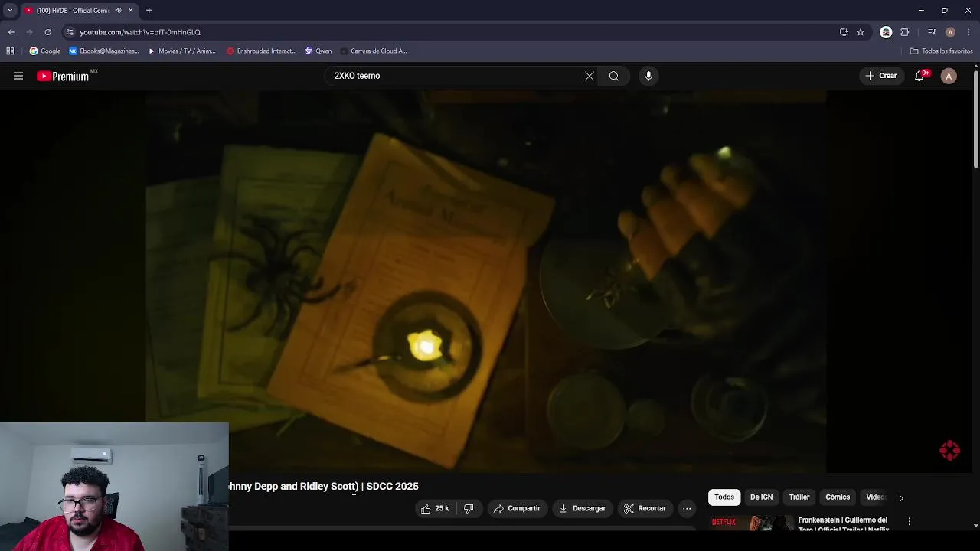Click the Descargar download button

click(582, 508)
